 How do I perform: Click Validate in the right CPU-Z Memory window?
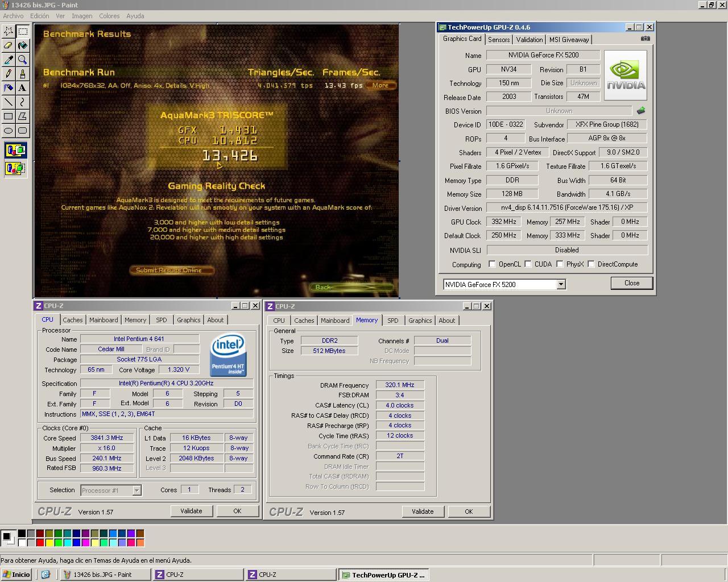point(423,512)
